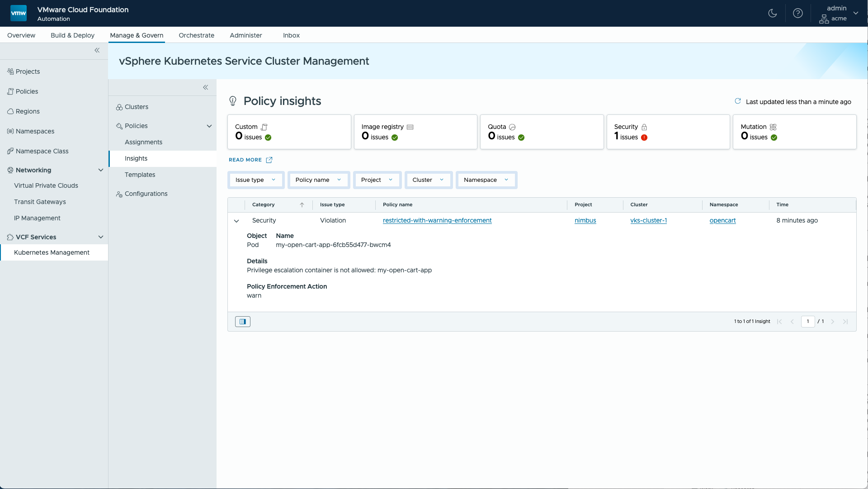This screenshot has height=489, width=868.
Task: Select the Image registry issues card
Action: pos(415,132)
